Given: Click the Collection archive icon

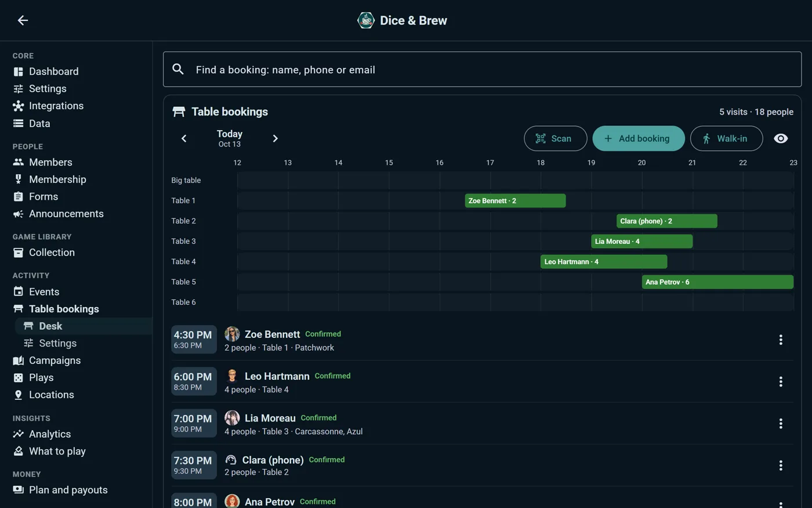Looking at the screenshot, I should (x=19, y=253).
